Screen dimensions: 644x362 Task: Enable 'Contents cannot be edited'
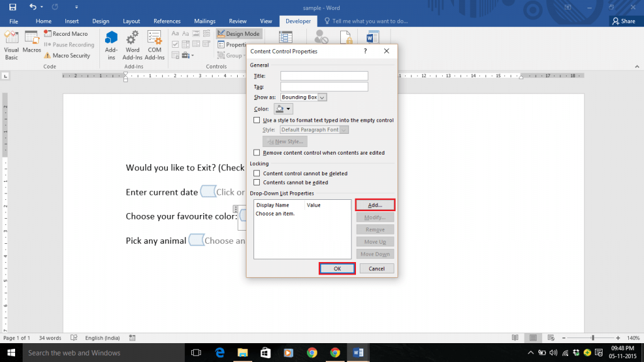coord(257,183)
